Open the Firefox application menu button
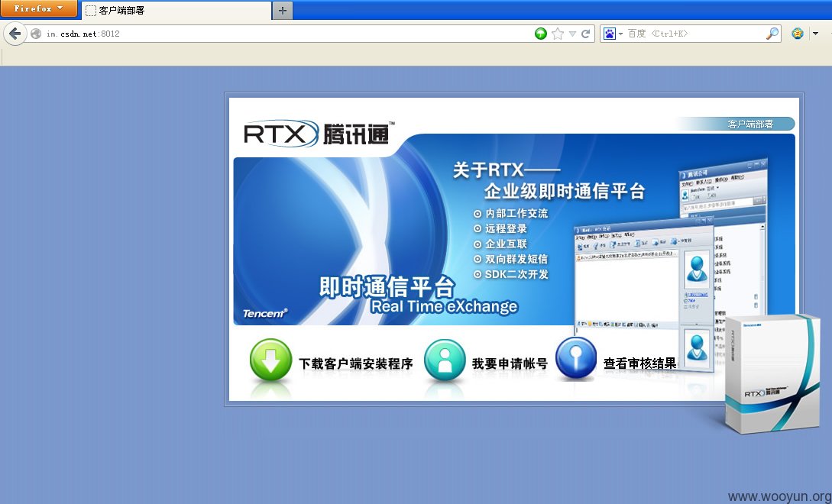 click(x=38, y=8)
